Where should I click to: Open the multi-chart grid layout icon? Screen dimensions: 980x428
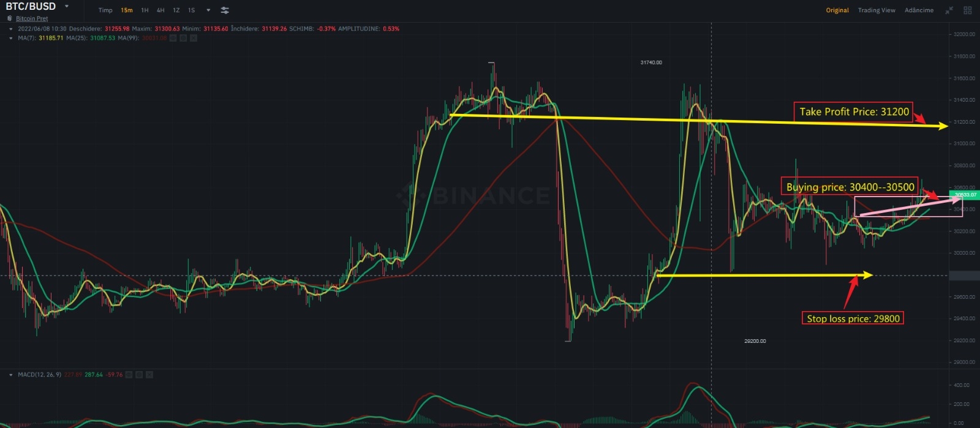968,10
